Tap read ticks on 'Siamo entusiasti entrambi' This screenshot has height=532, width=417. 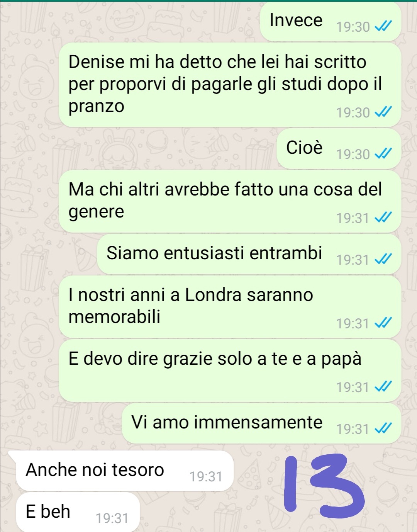tap(383, 260)
